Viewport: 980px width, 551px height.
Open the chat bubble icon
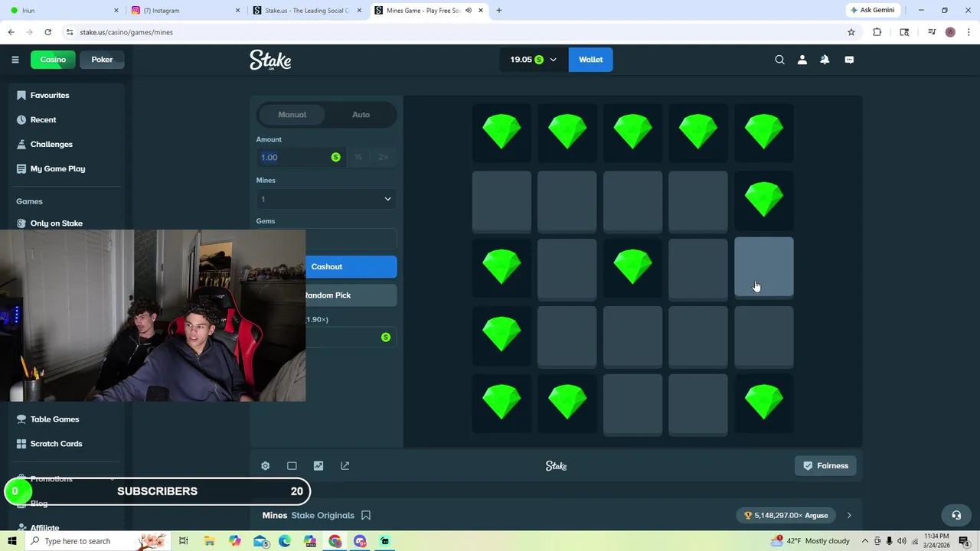pyautogui.click(x=849, y=60)
